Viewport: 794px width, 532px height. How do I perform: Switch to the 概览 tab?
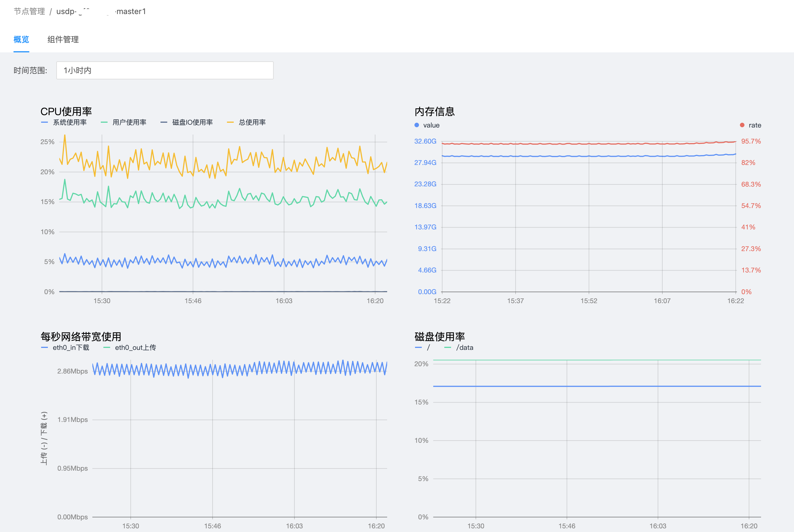click(x=21, y=39)
